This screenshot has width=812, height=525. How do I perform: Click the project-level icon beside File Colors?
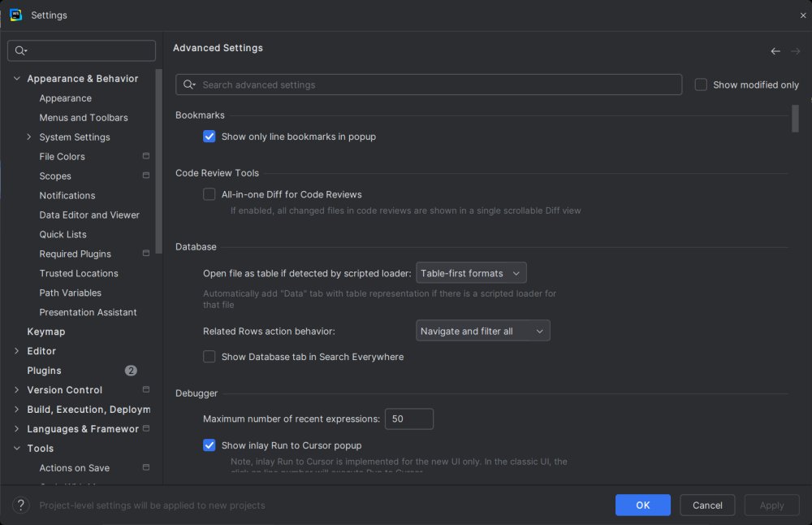[x=146, y=156]
